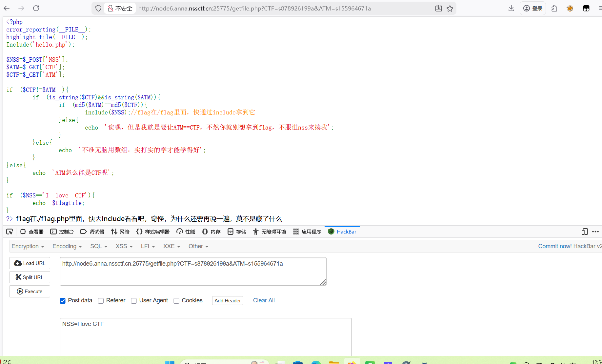This screenshot has height=364, width=602.
Task: Open the 网络 (Network) panel
Action: point(120,232)
